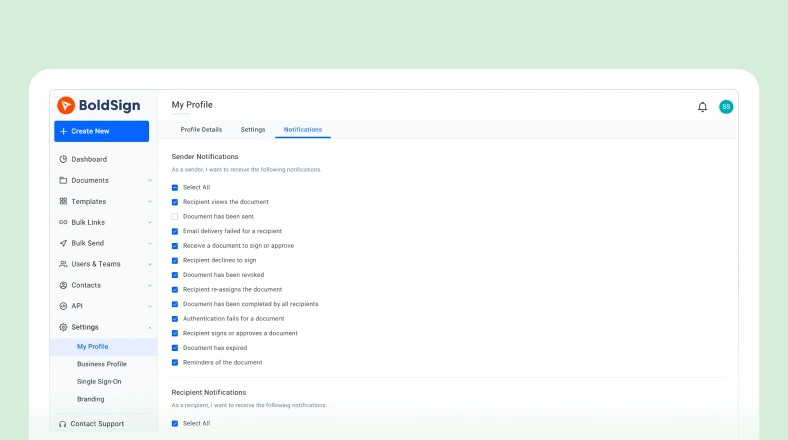Viewport: 788px width, 440px height.
Task: Expand the Documents sidebar menu
Action: click(x=105, y=180)
